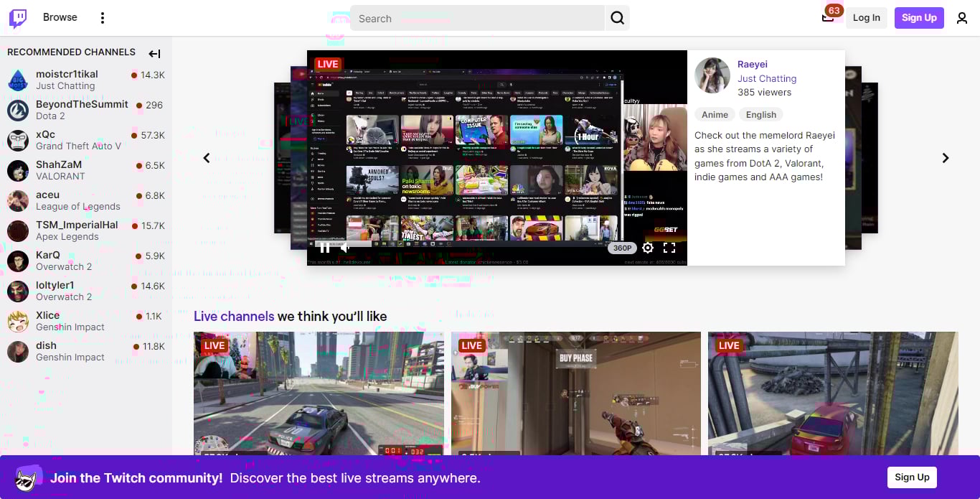The height and width of the screenshot is (499, 980).
Task: Click loltyler1 channel avatar
Action: pos(18,291)
